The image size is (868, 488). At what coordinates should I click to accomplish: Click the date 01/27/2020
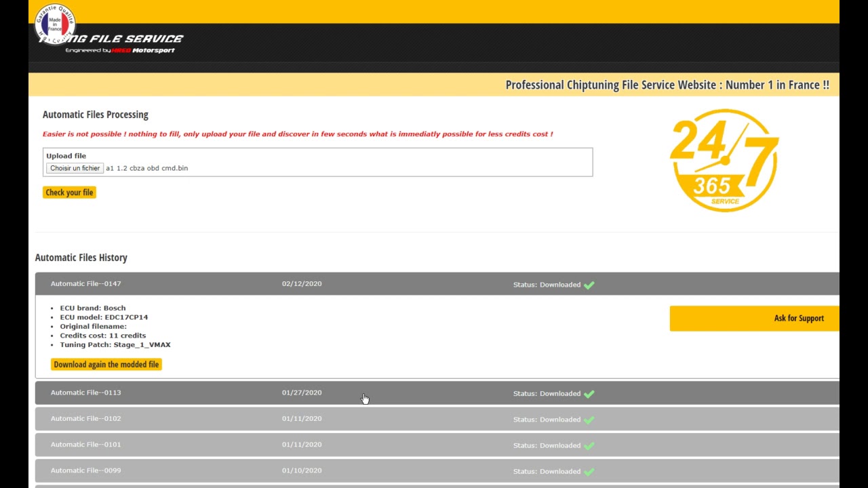[x=302, y=393]
